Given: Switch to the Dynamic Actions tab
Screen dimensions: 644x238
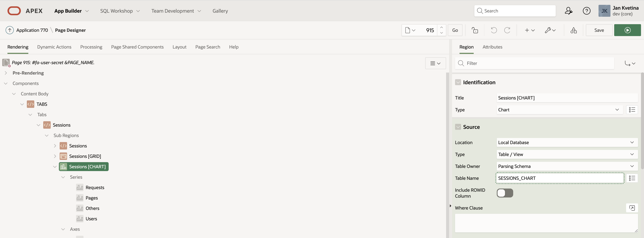Looking at the screenshot, I should [54, 47].
